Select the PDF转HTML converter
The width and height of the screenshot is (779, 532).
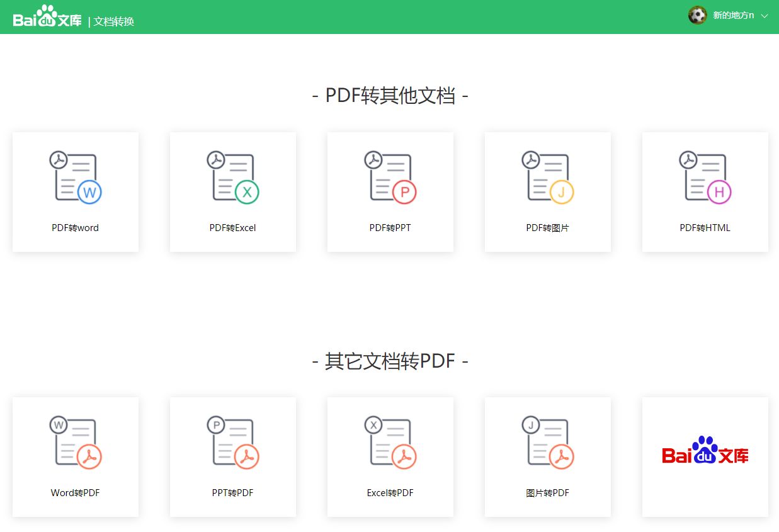(705, 191)
